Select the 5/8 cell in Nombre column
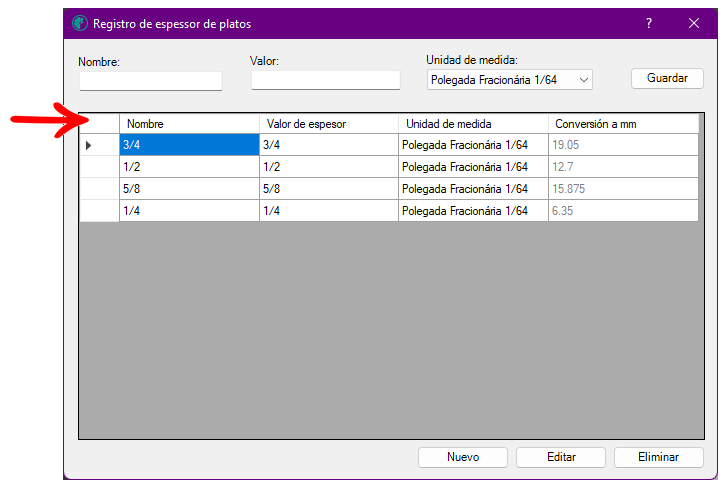This screenshot has height=487, width=726. coord(189,189)
